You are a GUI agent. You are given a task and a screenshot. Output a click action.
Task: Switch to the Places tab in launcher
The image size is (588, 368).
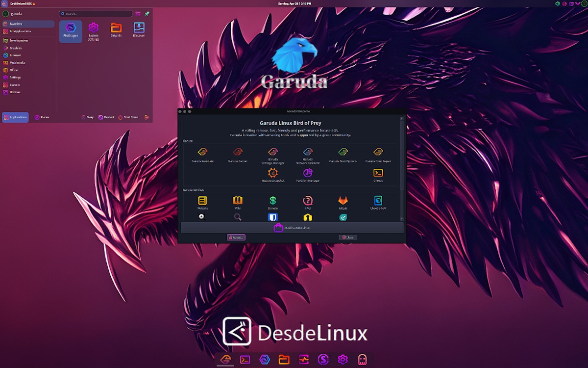pyautogui.click(x=42, y=117)
